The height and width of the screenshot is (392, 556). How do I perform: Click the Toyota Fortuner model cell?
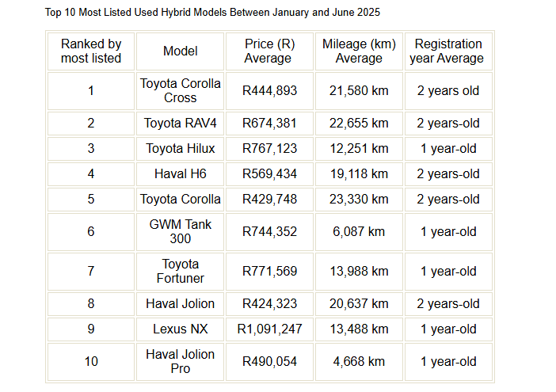(180, 272)
